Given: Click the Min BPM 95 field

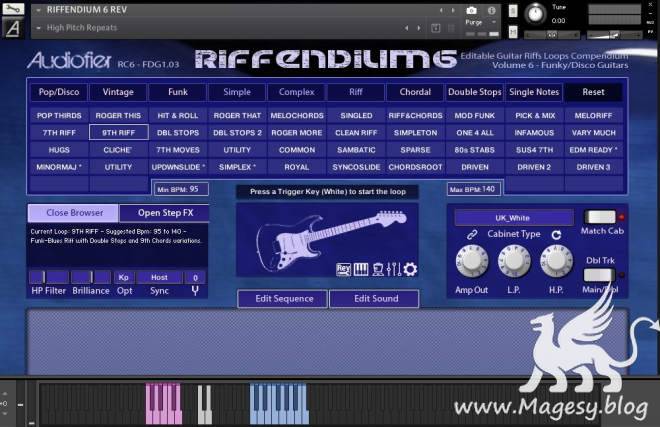Looking at the screenshot, I should (x=181, y=189).
